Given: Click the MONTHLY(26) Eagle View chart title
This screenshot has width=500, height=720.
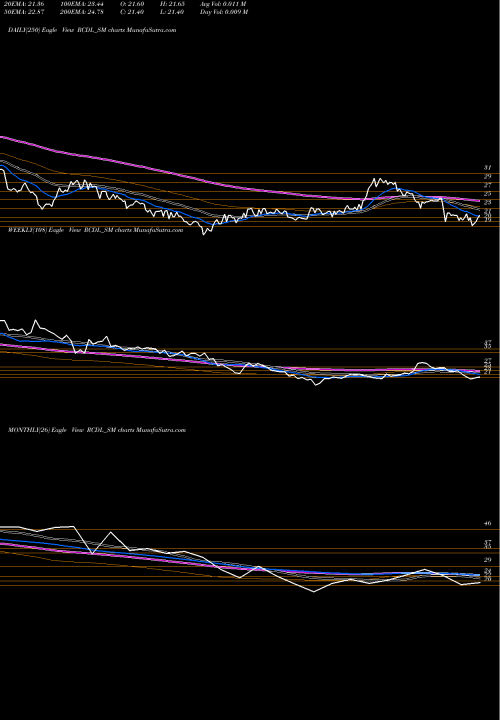Looking at the screenshot, I should pos(97,430).
